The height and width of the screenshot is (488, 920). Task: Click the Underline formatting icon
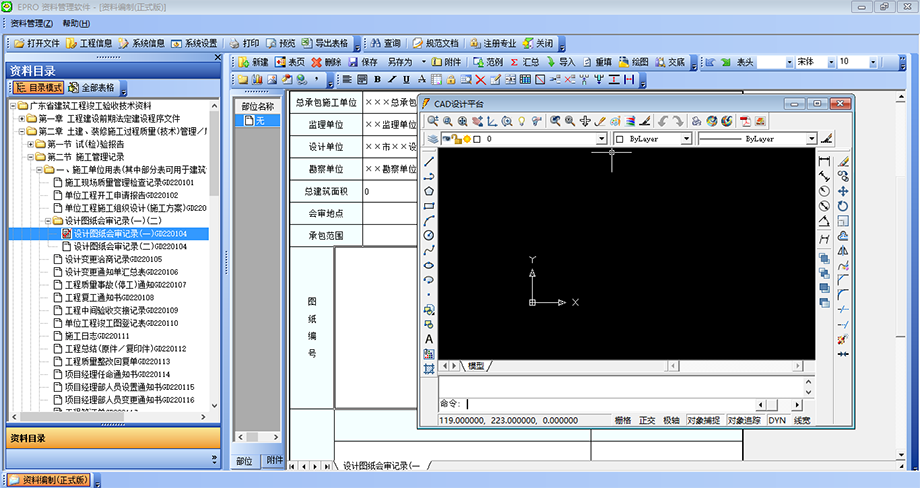pyautogui.click(x=406, y=79)
